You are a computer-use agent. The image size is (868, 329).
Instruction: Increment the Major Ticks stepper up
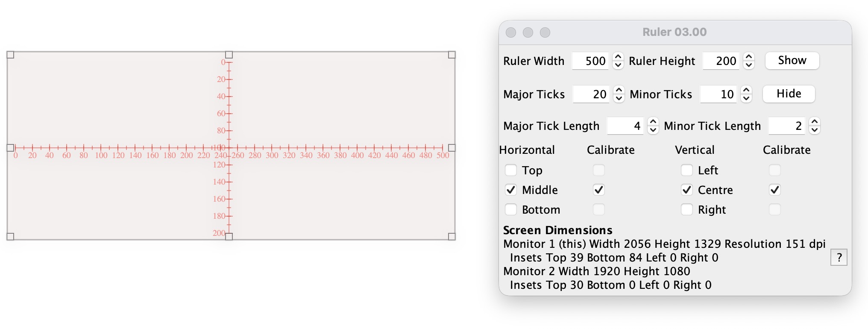click(619, 90)
